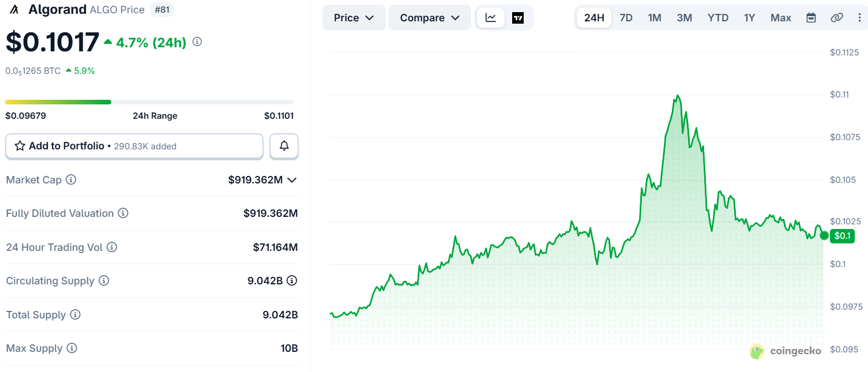Screen dimensions: 868x372
Task: Click the 10B max supply value
Action: point(290,348)
